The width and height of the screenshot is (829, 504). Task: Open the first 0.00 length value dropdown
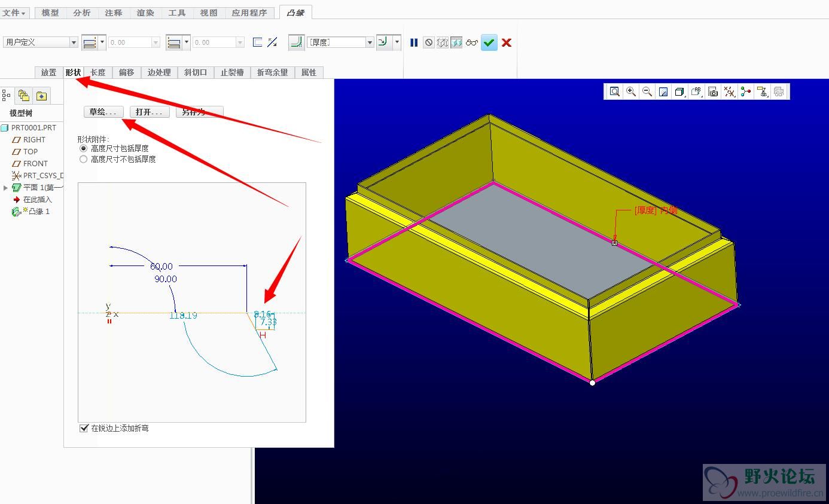point(156,42)
